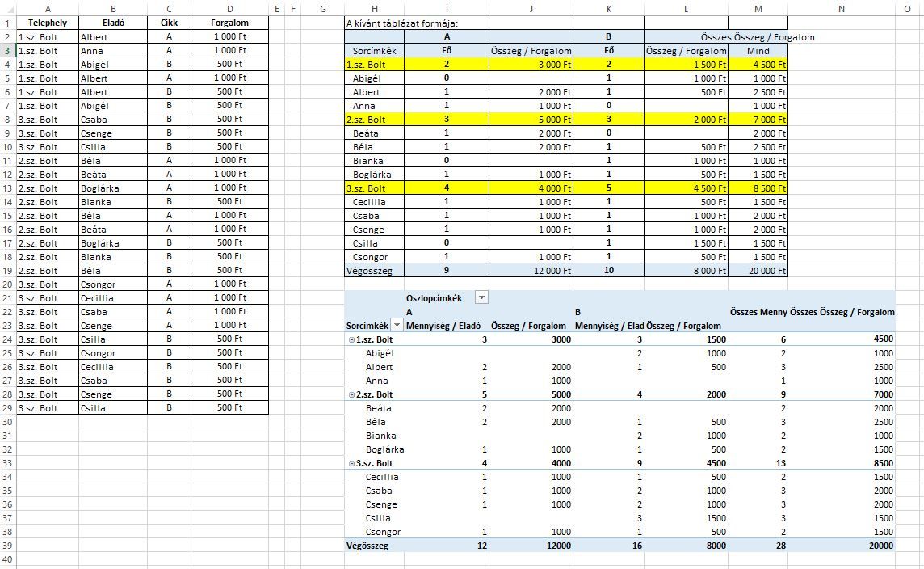
Task: Click the Fő header under column A group
Action: [447, 51]
